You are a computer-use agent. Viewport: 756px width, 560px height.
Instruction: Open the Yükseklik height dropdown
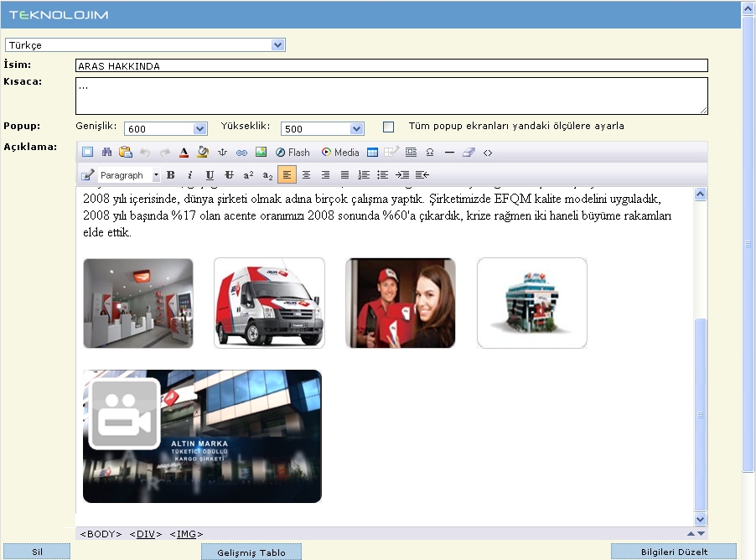coord(323,129)
